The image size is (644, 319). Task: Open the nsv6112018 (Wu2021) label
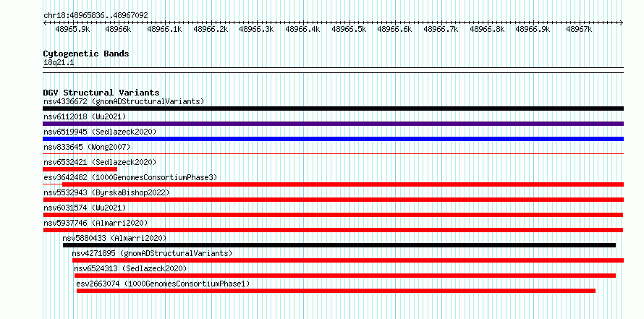coord(85,116)
